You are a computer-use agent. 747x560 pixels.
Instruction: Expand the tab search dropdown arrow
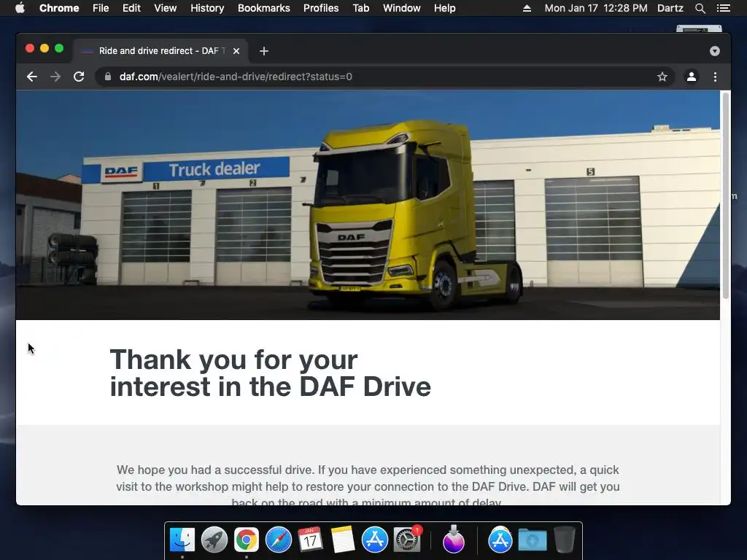pyautogui.click(x=715, y=51)
